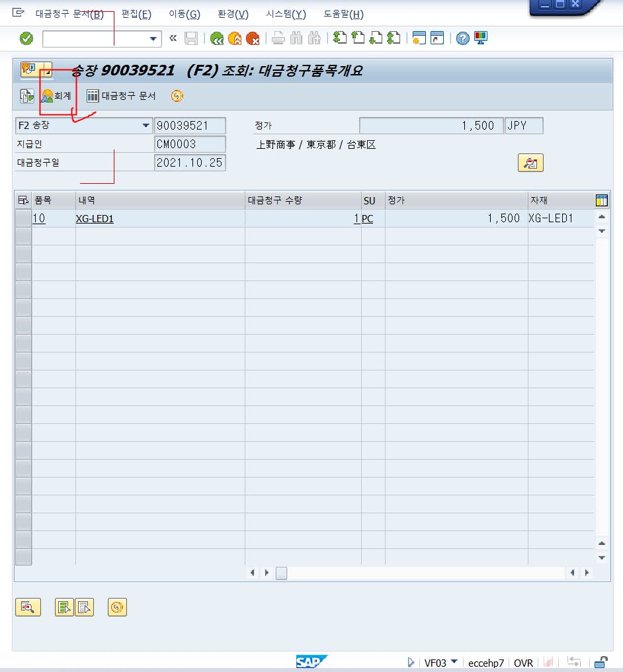Click the Save floppy disk icon
623x672 pixels.
point(191,38)
